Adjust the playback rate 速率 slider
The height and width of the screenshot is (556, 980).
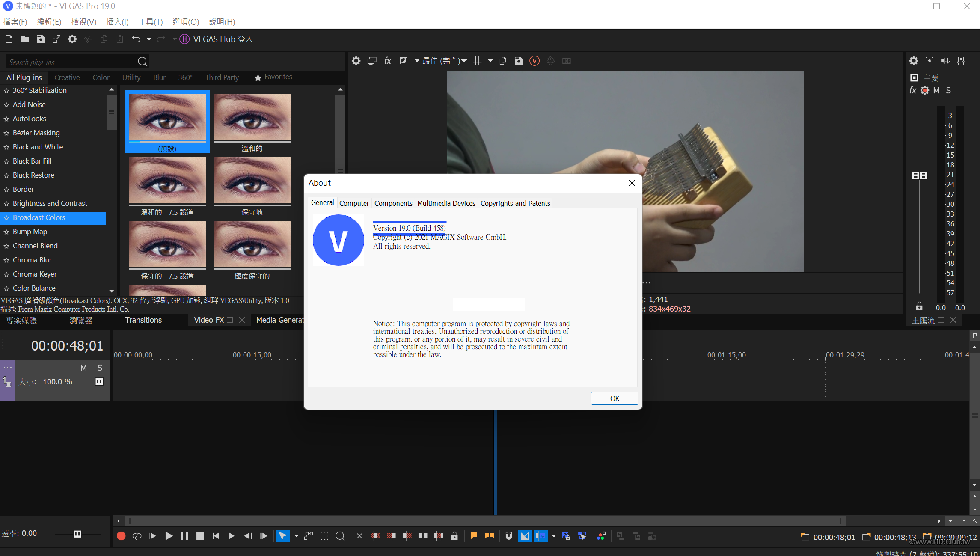click(77, 534)
